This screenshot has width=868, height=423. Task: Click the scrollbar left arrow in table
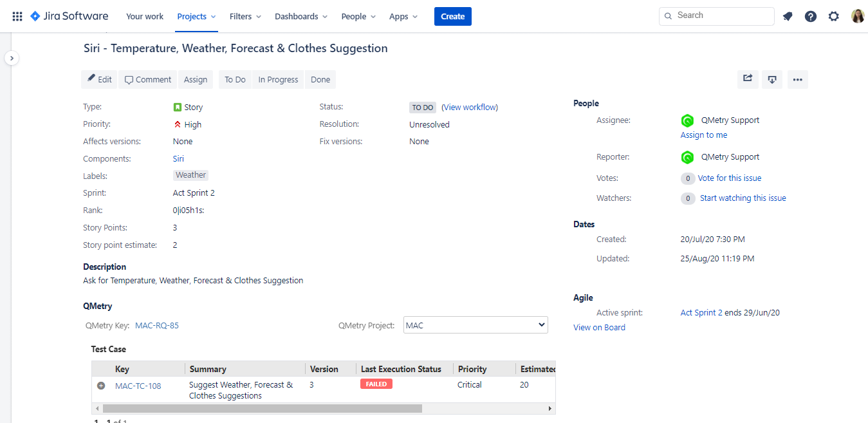(x=97, y=409)
